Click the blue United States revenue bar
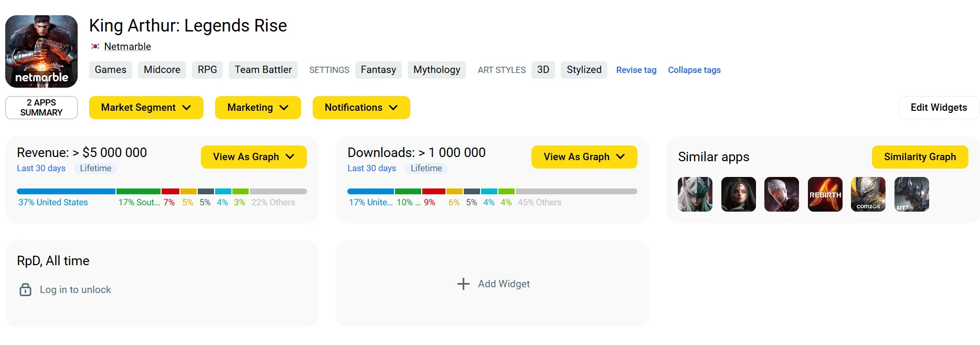Screen dimensions: 980x345 (66, 192)
